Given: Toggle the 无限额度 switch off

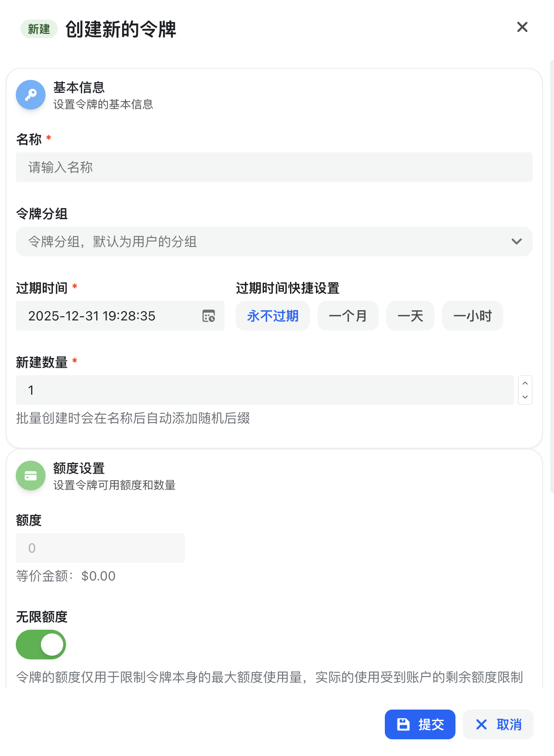Looking at the screenshot, I should pyautogui.click(x=41, y=645).
